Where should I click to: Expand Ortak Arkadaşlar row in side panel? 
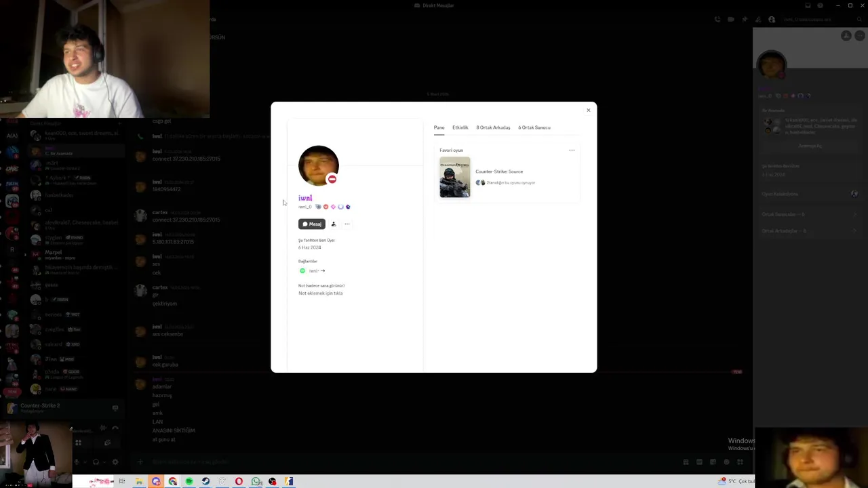pyautogui.click(x=810, y=230)
